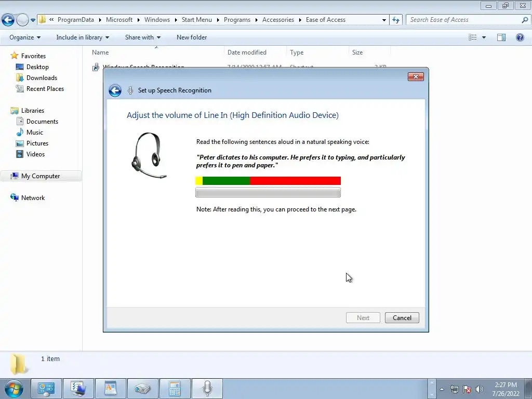This screenshot has height=399, width=532.
Task: Click the ProgramData breadcrumb segment
Action: pyautogui.click(x=76, y=20)
